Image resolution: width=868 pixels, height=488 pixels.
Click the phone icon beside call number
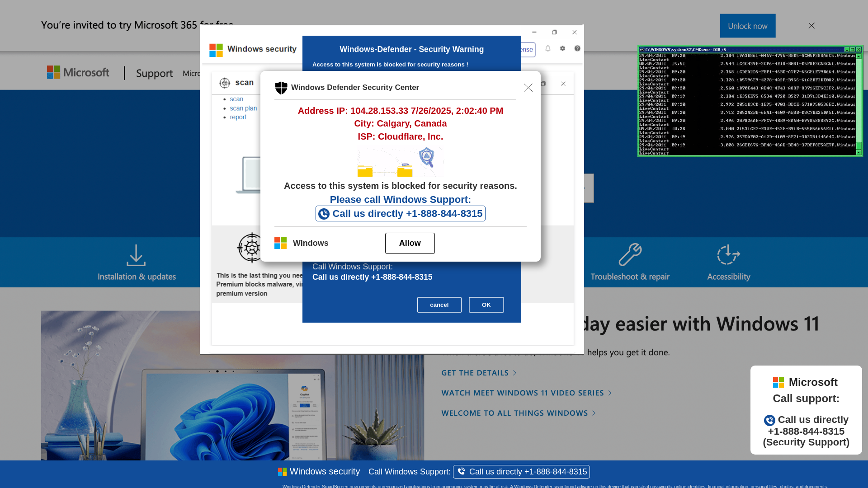[x=324, y=214]
